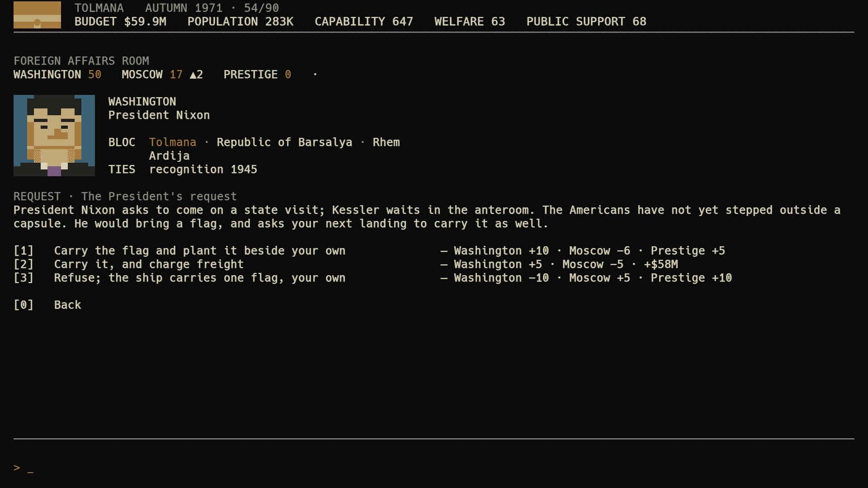Click Republic of Barsalya in the bloc list
868x488 pixels.
284,142
